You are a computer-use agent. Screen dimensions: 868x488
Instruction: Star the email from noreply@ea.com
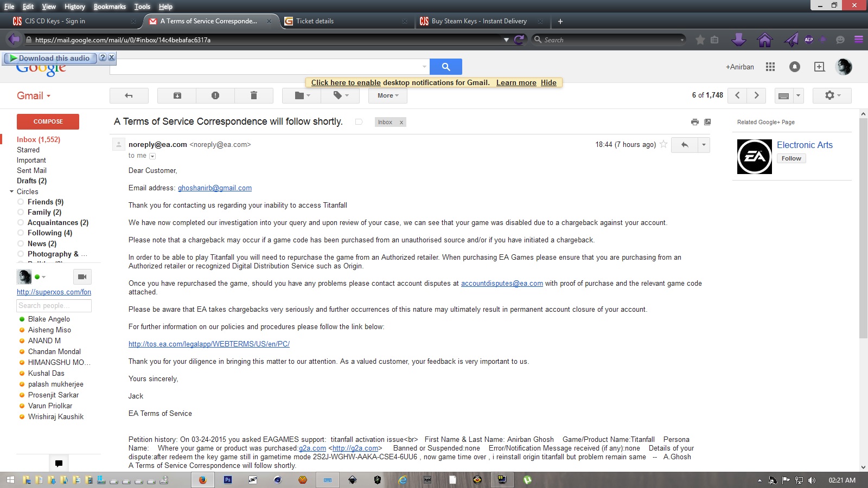(663, 144)
